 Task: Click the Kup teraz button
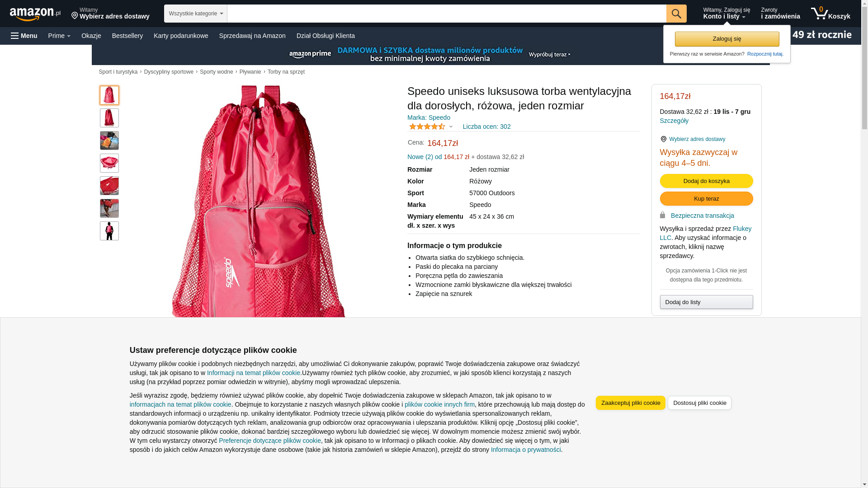coord(706,198)
